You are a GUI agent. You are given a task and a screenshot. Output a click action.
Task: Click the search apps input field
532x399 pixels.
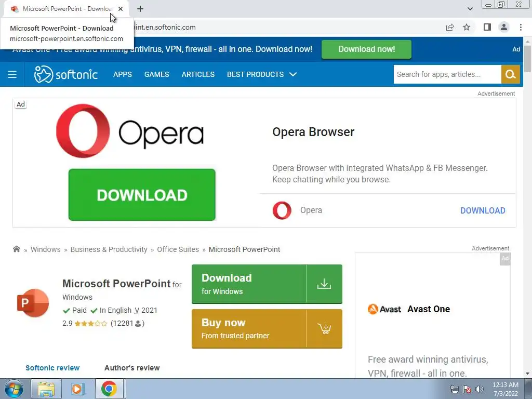447,74
